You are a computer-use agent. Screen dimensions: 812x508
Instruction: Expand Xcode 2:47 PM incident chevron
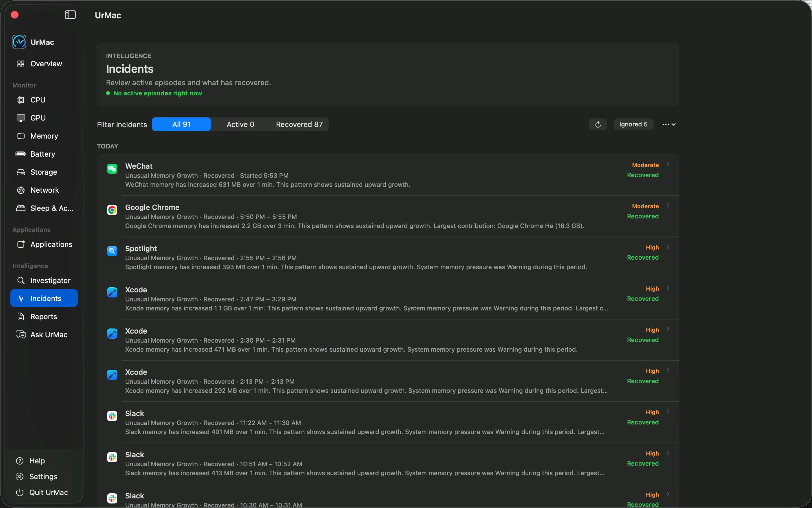[x=668, y=288]
